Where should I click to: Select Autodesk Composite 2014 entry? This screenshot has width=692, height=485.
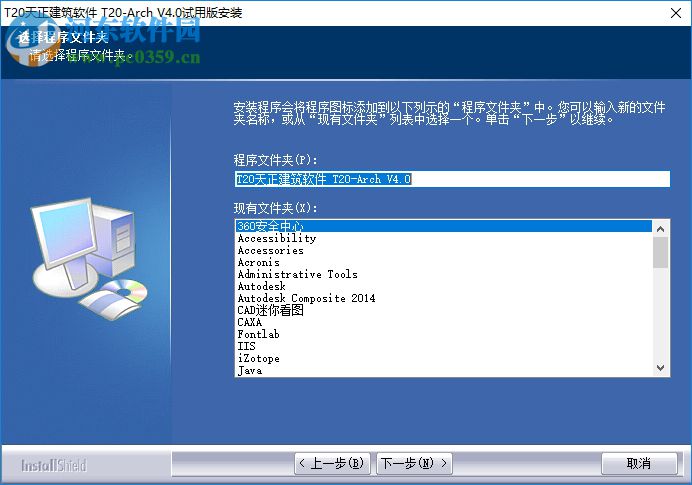coord(444,298)
